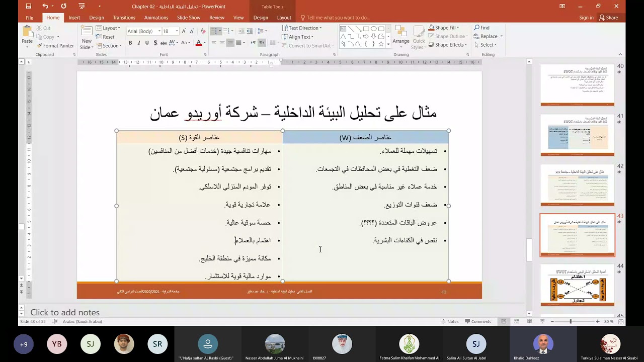Toggle Italic formatting
Screen dimensions: 644x362
(x=139, y=43)
